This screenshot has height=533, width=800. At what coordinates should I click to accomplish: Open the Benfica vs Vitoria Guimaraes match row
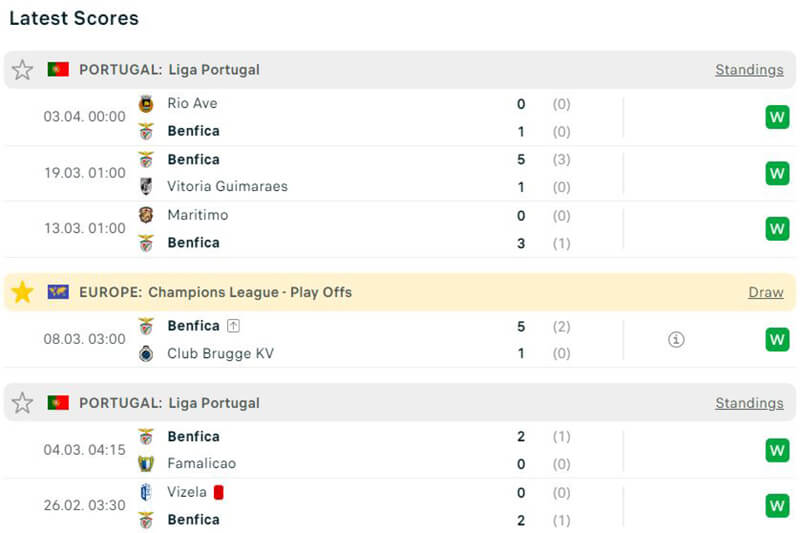(x=400, y=173)
